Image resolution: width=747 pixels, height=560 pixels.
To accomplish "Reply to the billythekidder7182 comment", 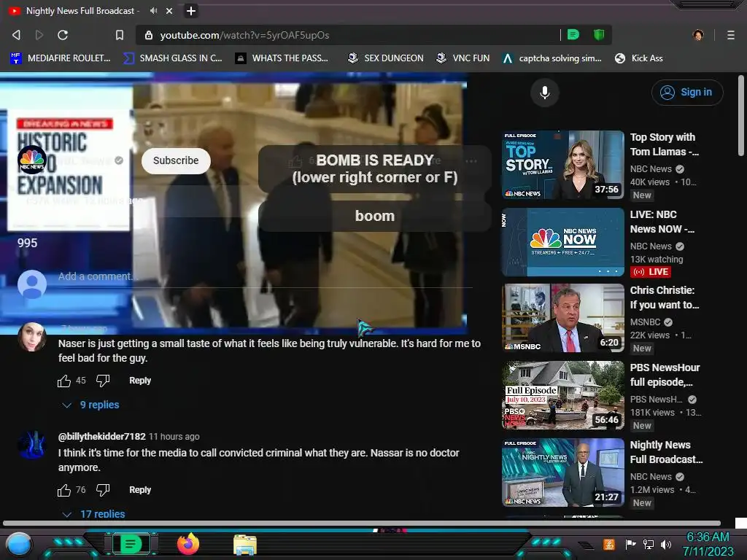I will 140,490.
